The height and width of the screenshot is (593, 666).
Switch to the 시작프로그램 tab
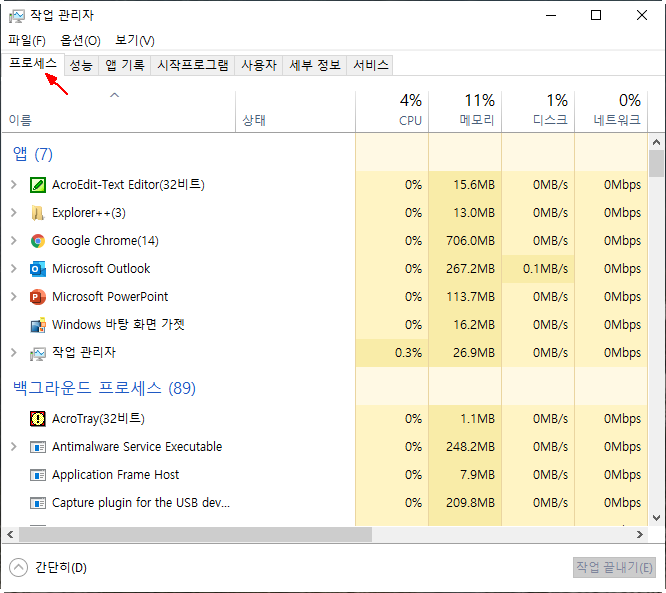click(193, 65)
